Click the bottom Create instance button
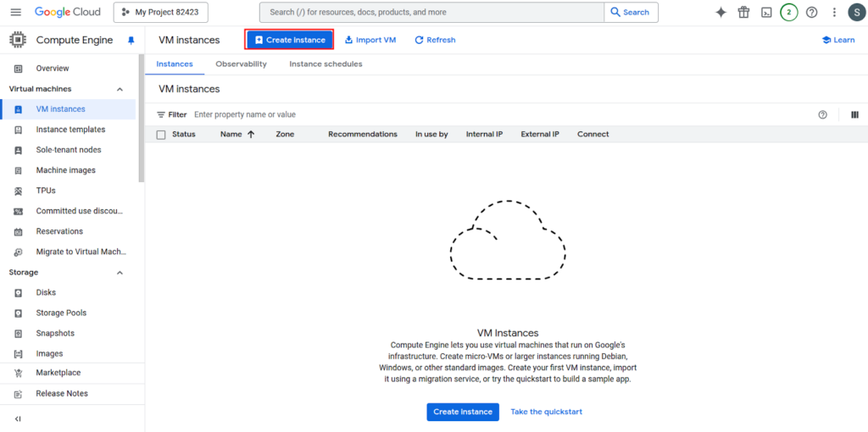The image size is (868, 432). click(463, 412)
